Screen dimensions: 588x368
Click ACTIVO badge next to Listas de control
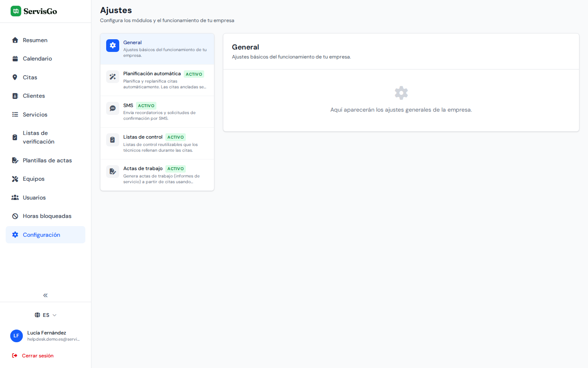pyautogui.click(x=176, y=137)
